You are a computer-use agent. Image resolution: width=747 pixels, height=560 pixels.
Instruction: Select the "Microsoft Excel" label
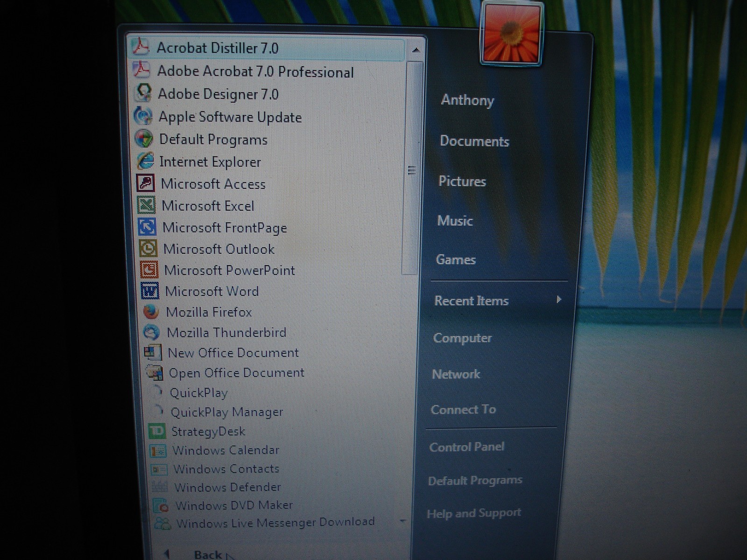click(208, 206)
